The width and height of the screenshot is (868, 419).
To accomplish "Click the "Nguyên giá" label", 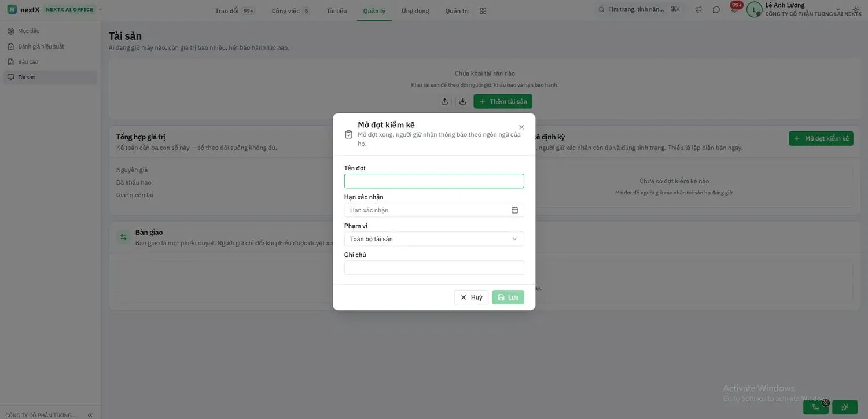I will click(x=132, y=170).
